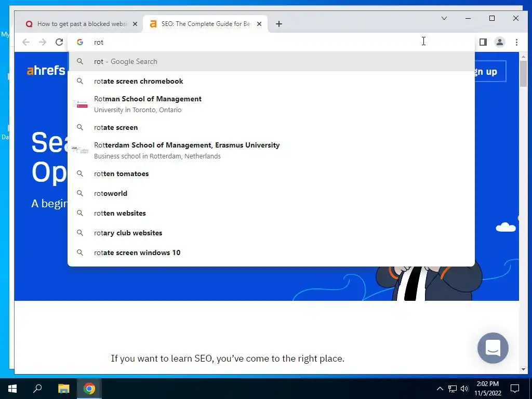The width and height of the screenshot is (532, 399).
Task: Open the user profile icon in toolbar
Action: tap(500, 42)
